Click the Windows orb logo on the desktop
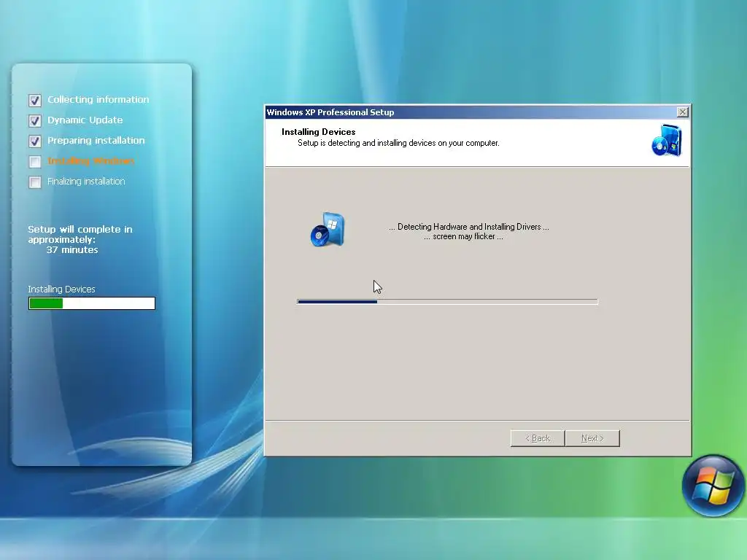 coord(713,486)
